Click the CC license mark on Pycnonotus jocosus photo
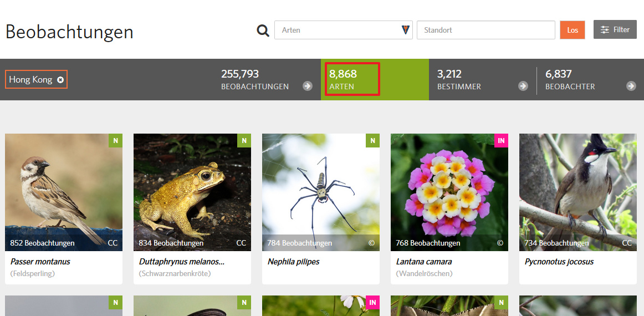The width and height of the screenshot is (644, 316). coord(627,243)
